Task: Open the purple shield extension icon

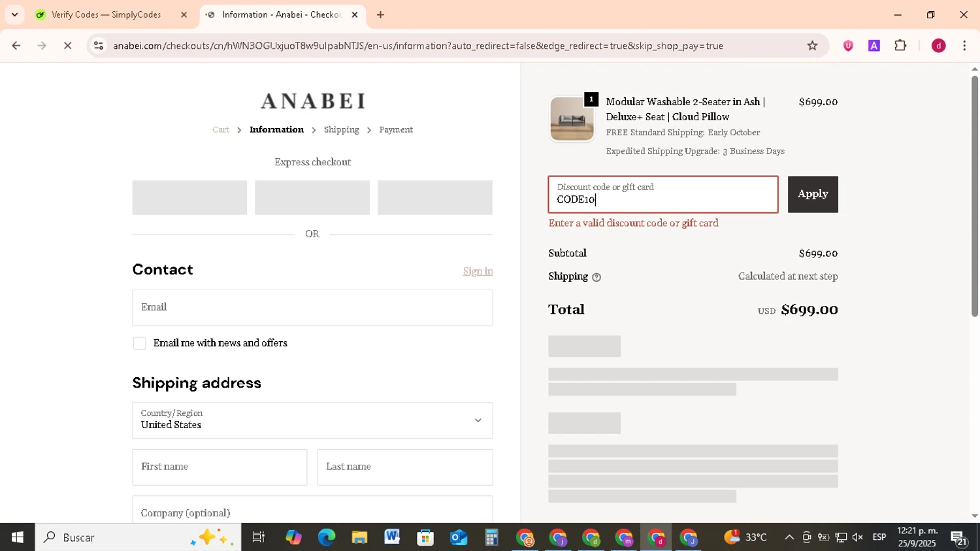Action: [848, 46]
